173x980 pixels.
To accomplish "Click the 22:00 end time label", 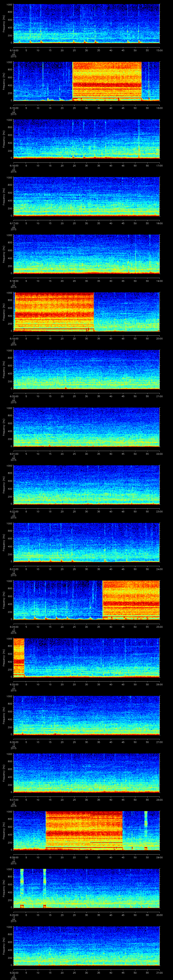I will (x=159, y=454).
